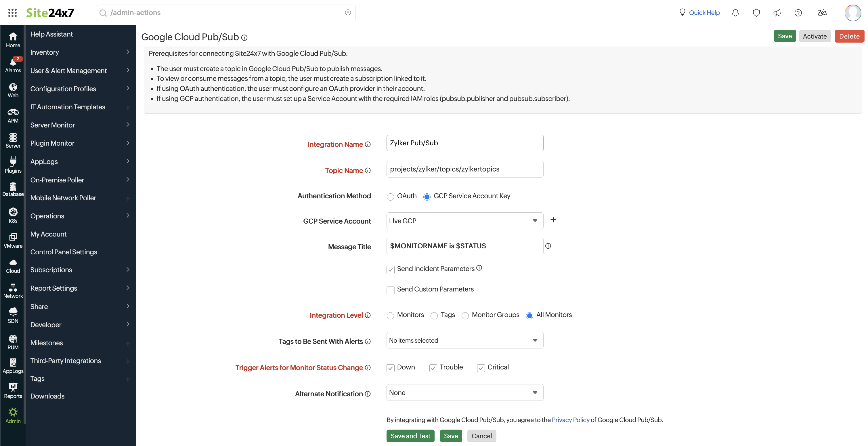868x446 pixels.
Task: View announcements via the megaphone icon
Action: [x=777, y=12]
